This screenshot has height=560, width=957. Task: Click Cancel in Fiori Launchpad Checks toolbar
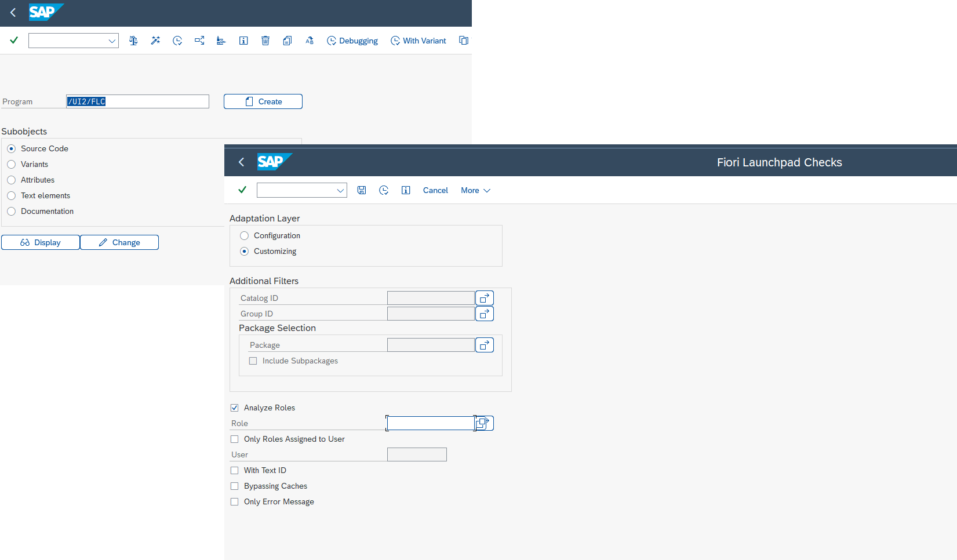pyautogui.click(x=435, y=190)
